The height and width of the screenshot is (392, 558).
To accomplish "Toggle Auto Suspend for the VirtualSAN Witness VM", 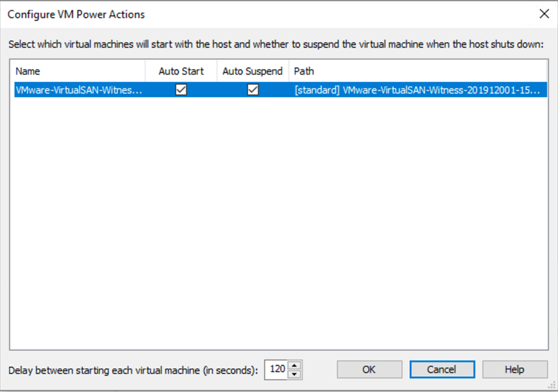I will coord(253,90).
